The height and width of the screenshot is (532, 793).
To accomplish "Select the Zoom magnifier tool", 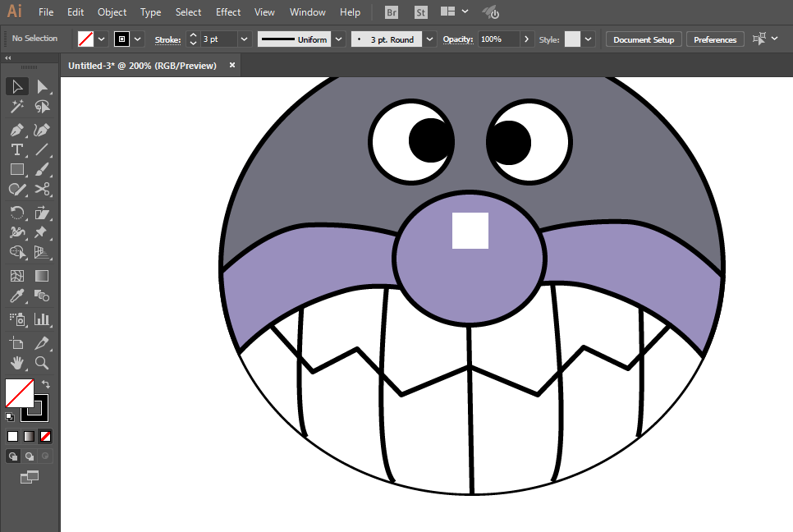I will (x=42, y=362).
